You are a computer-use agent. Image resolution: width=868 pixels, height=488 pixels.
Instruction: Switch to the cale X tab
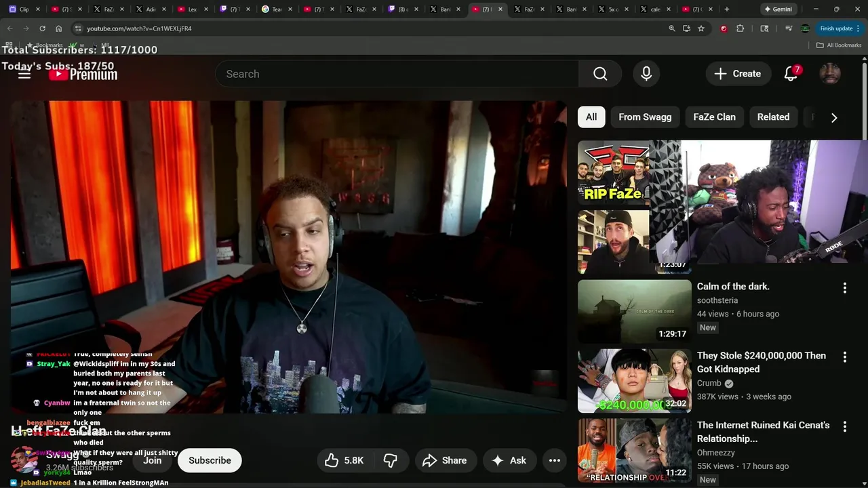tap(655, 9)
